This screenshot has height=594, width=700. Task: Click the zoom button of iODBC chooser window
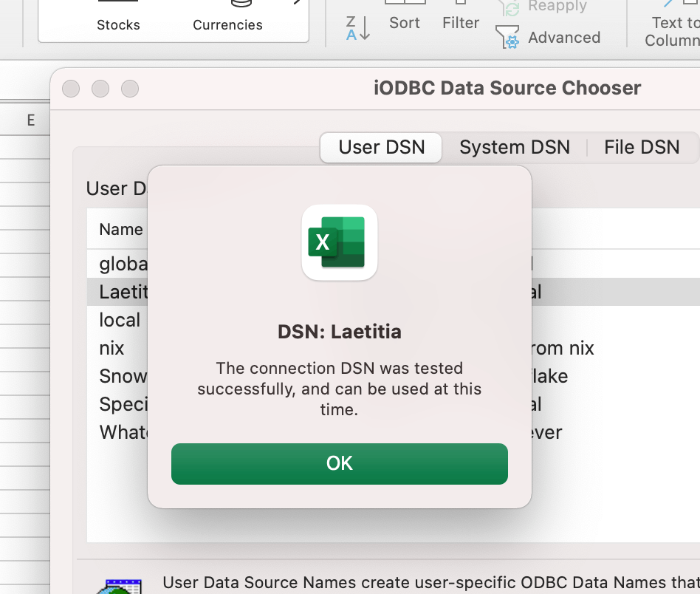click(x=130, y=89)
